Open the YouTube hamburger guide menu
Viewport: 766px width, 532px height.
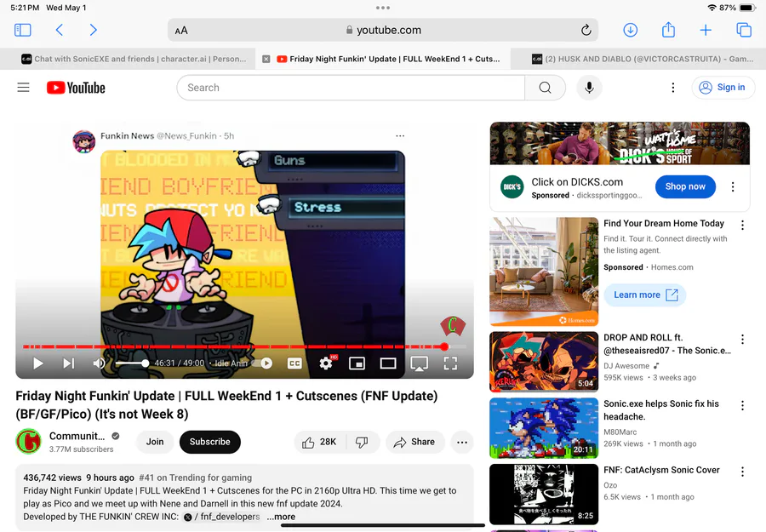click(24, 88)
